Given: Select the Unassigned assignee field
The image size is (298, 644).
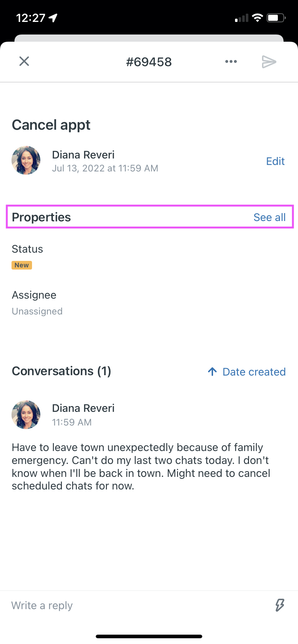Looking at the screenshot, I should click(37, 311).
